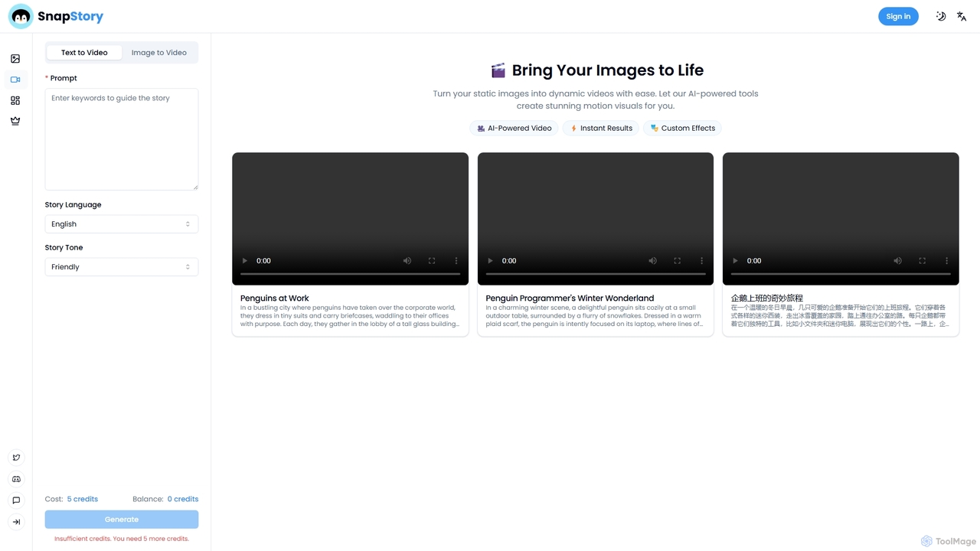The image size is (980, 551).
Task: Open the language translate icon
Action: click(x=962, y=16)
